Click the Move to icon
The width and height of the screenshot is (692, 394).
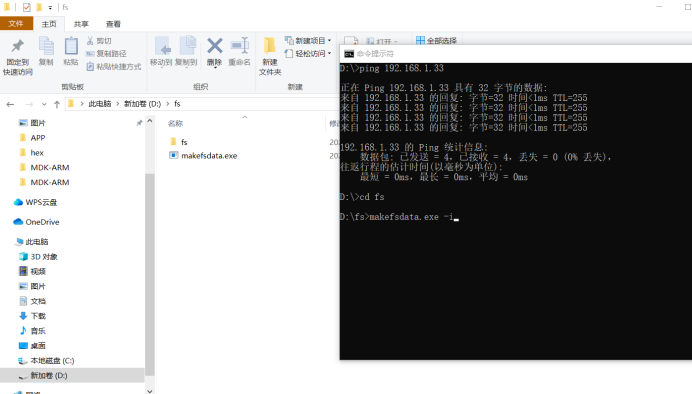pyautogui.click(x=162, y=46)
